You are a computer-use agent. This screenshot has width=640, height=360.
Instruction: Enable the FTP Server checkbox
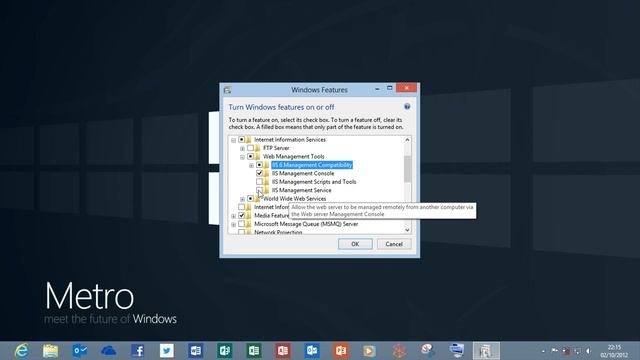pos(250,148)
